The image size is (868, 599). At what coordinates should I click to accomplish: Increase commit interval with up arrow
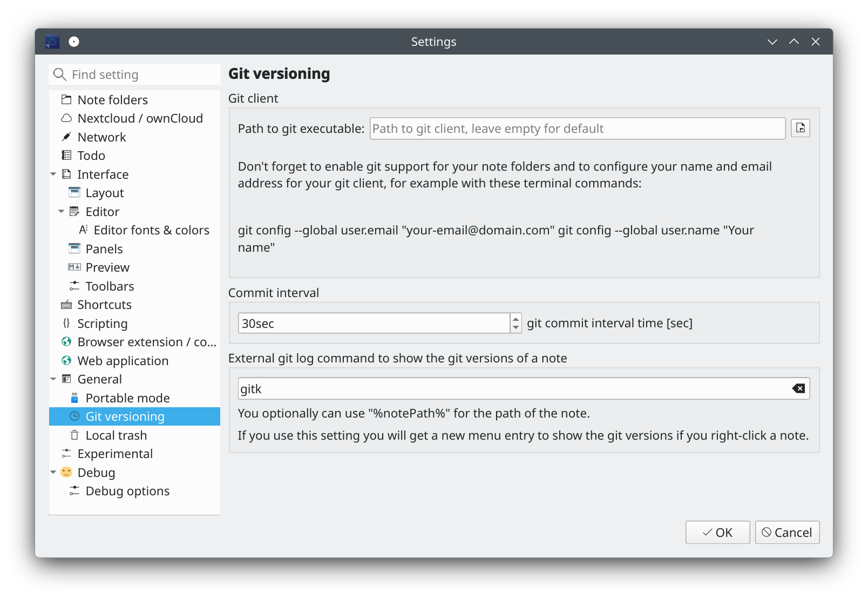(x=516, y=319)
